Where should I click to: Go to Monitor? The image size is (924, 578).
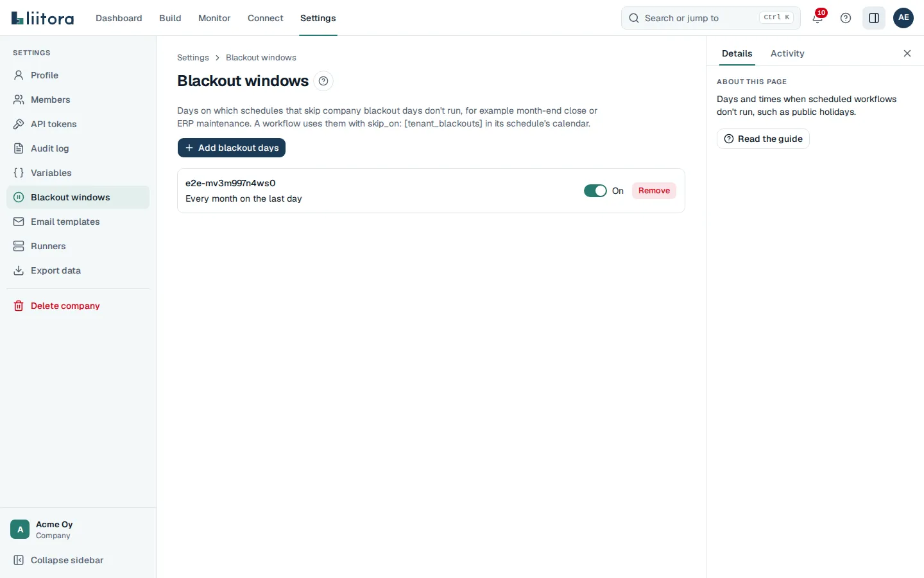[214, 18]
